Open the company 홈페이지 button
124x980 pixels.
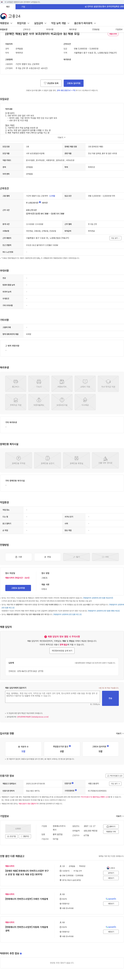click(111, 826)
